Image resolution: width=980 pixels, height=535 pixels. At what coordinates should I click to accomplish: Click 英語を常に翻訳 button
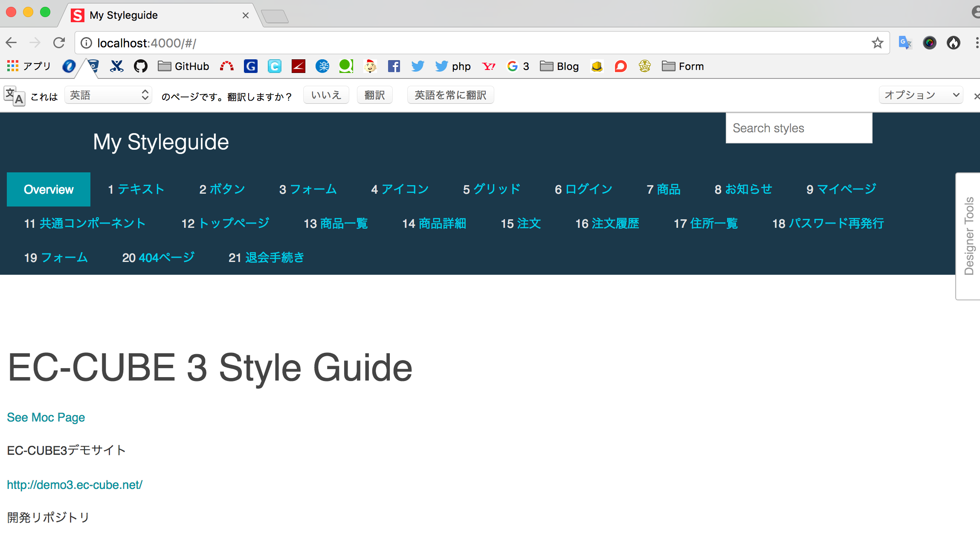click(451, 95)
